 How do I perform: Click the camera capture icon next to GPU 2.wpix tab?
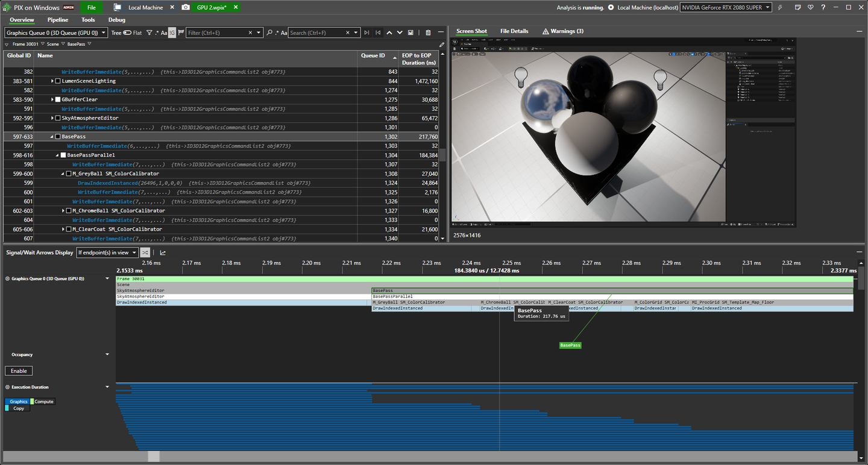click(x=186, y=7)
